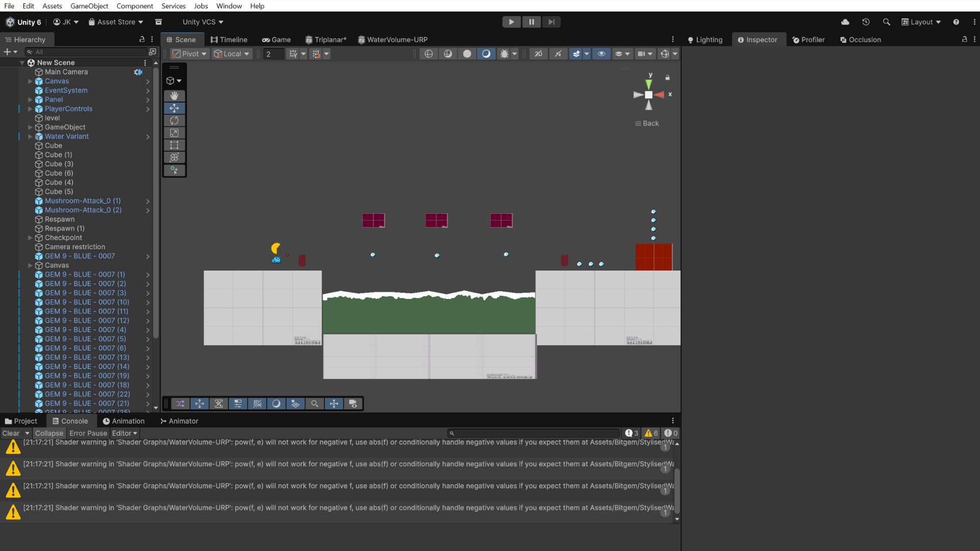Select the Rect transform tool

point(174,145)
